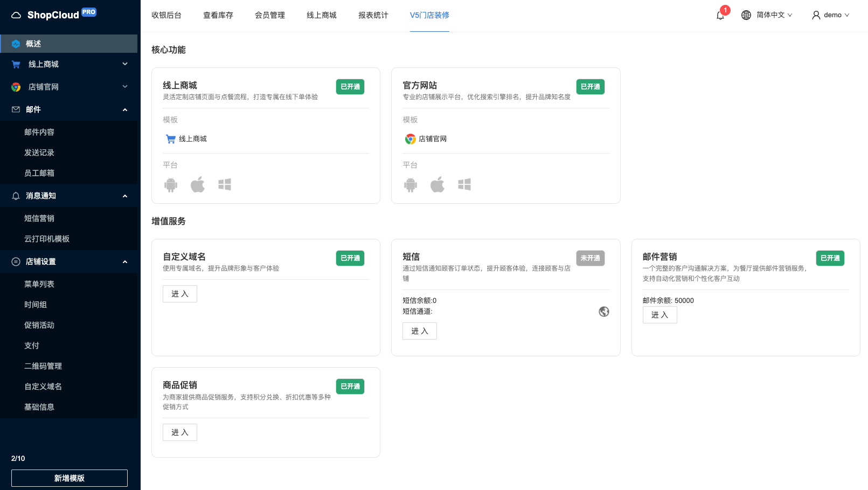Screen dimensions: 868x490
Task: Switch to 报表统计 tab
Action: click(x=373, y=15)
